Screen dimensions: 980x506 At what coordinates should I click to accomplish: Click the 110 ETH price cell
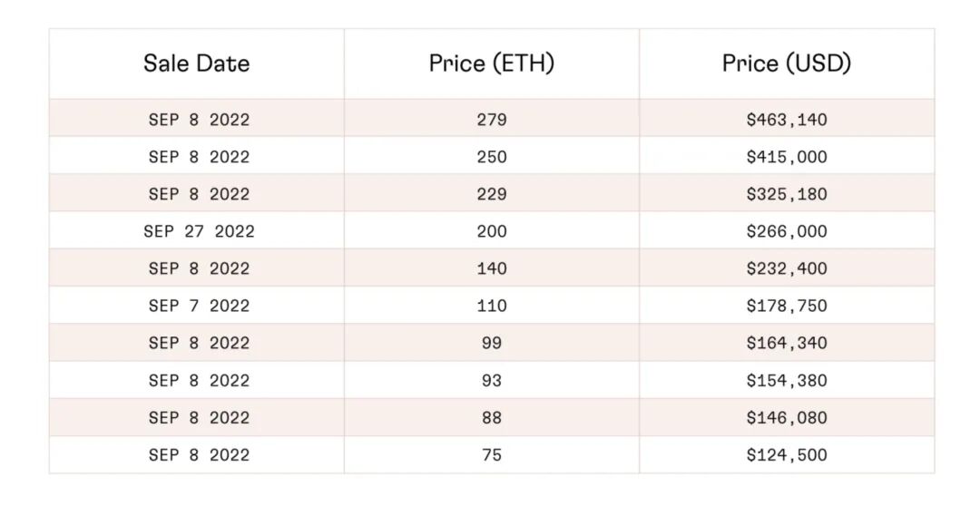coord(491,306)
